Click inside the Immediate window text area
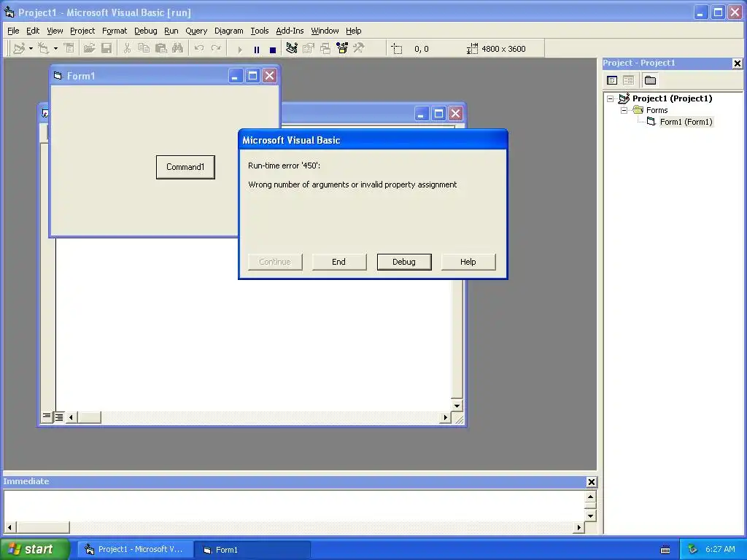The width and height of the screenshot is (747, 560). [x=295, y=506]
